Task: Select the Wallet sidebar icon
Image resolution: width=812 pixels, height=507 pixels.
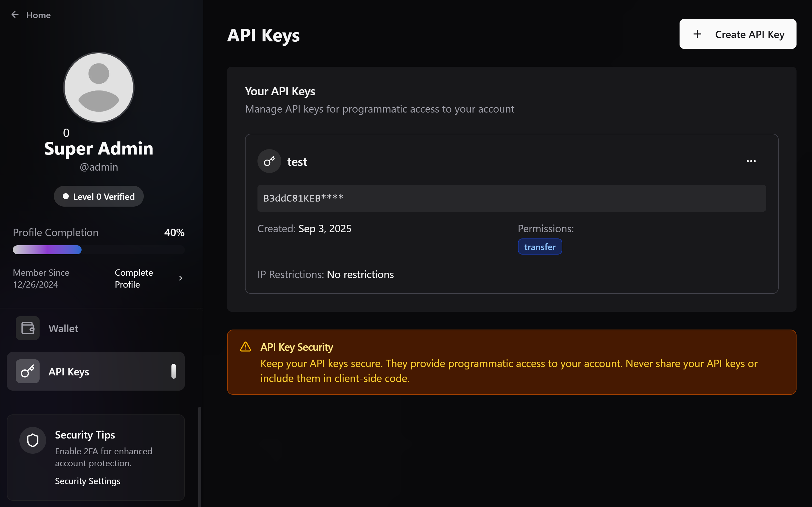Action: pyautogui.click(x=27, y=328)
